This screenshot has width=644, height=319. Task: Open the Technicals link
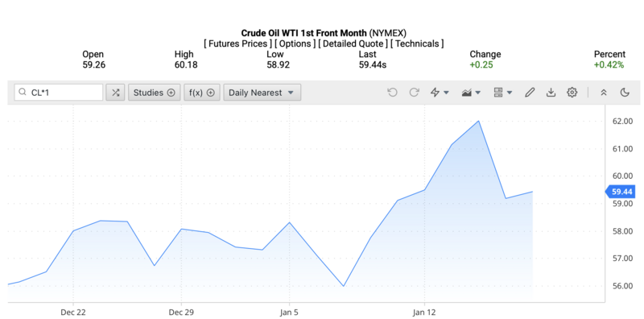417,43
